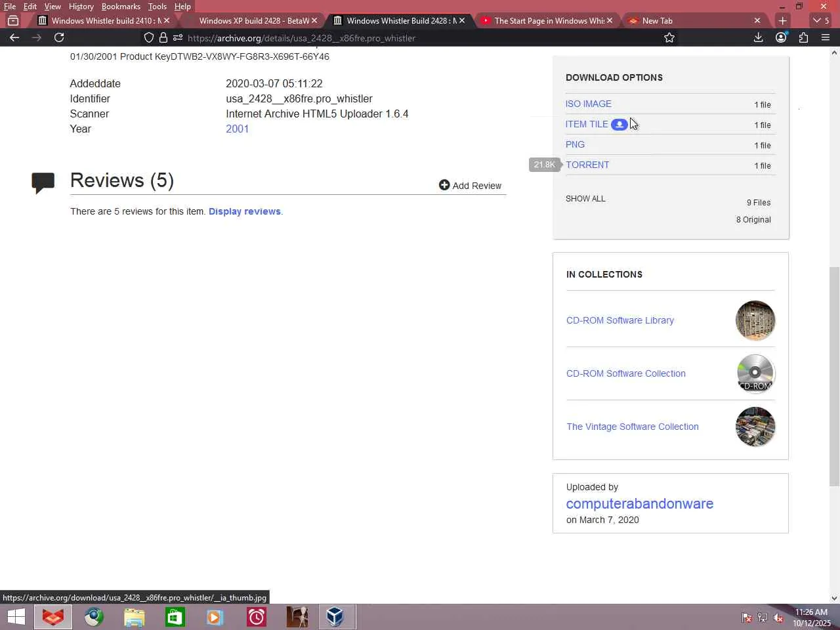The image size is (840, 630).
Task: Click the CD-ROM Software Library thumbnail
Action: (x=755, y=321)
